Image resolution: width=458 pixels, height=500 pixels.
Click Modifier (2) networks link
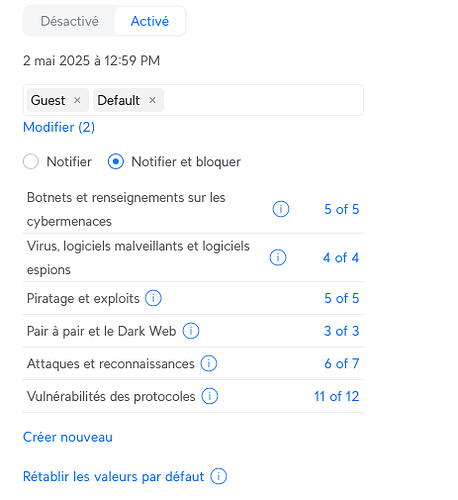59,127
